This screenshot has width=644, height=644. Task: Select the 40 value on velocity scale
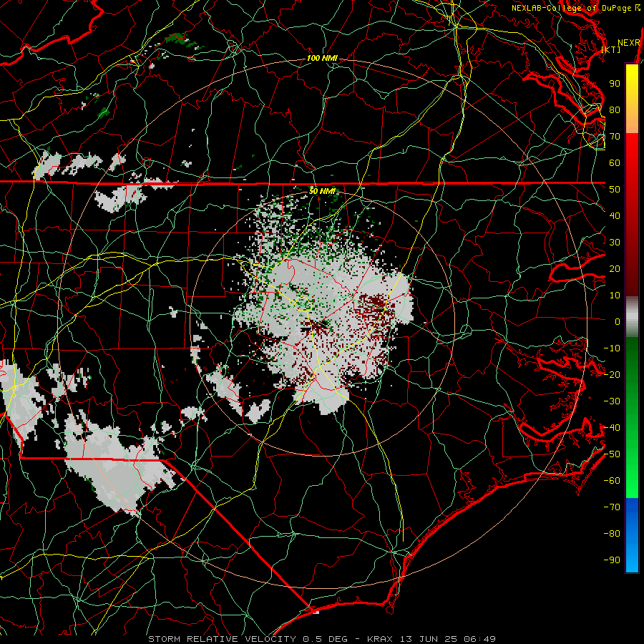615,216
